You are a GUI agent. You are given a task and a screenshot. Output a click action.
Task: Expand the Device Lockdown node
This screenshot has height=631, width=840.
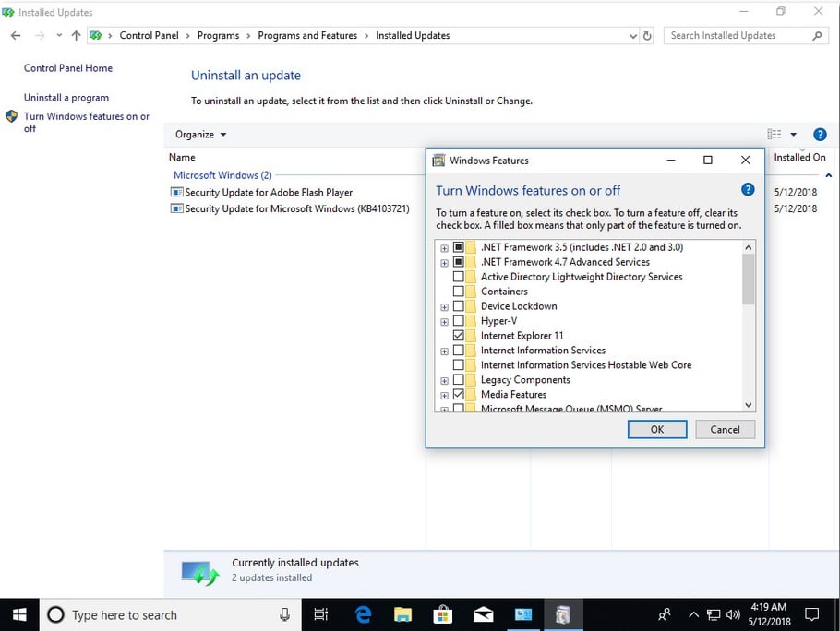click(x=445, y=307)
